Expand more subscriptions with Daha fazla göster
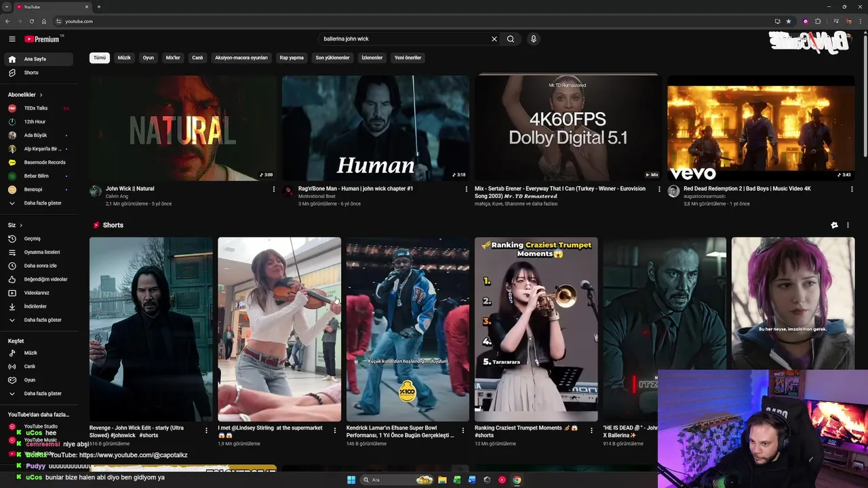Image resolution: width=868 pixels, height=488 pixels. [39, 203]
